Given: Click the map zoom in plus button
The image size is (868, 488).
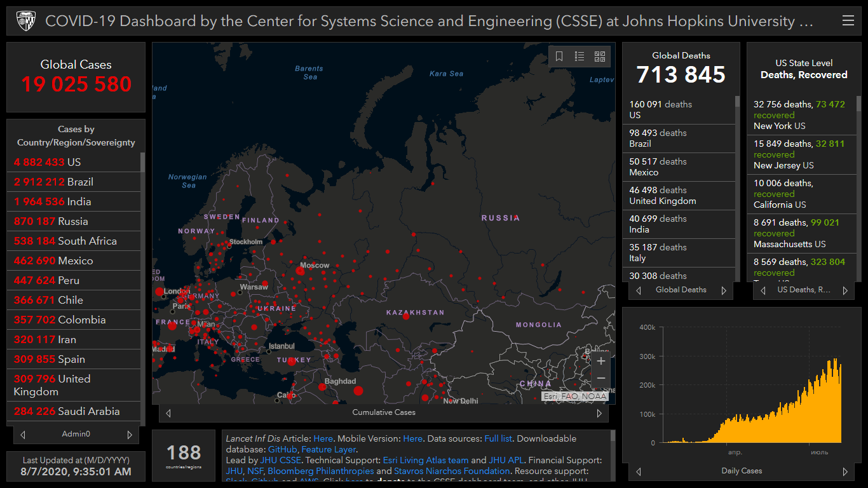Looking at the screenshot, I should click(x=600, y=361).
